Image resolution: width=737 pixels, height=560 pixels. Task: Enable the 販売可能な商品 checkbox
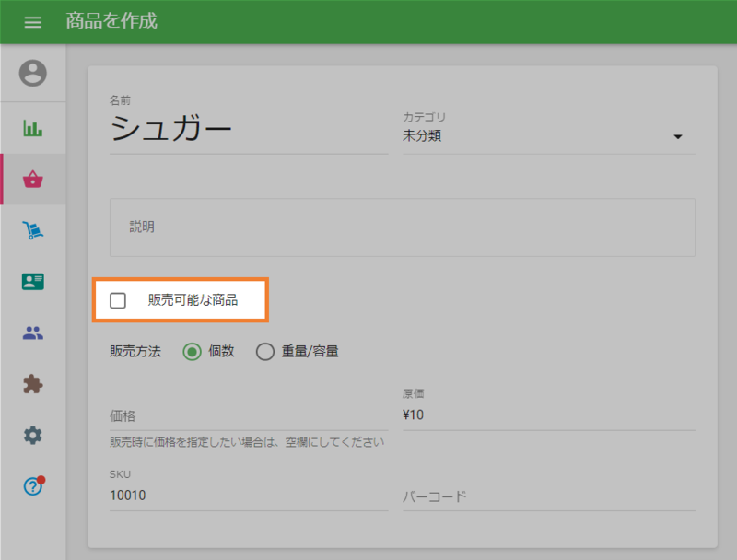[x=118, y=299]
